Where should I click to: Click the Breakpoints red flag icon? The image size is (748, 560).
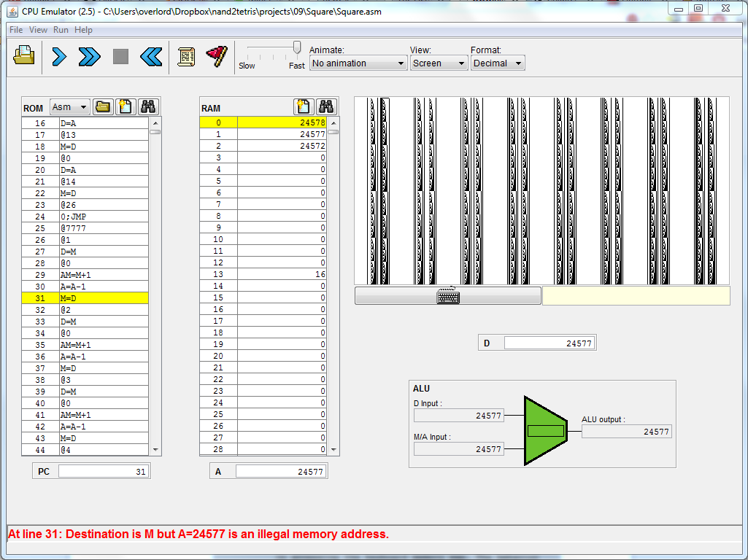tap(216, 57)
